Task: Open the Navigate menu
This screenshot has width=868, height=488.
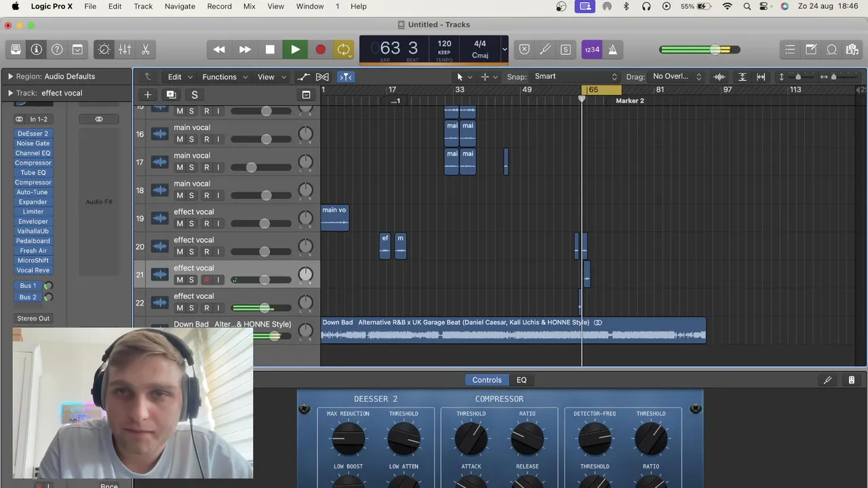Action: pos(180,6)
